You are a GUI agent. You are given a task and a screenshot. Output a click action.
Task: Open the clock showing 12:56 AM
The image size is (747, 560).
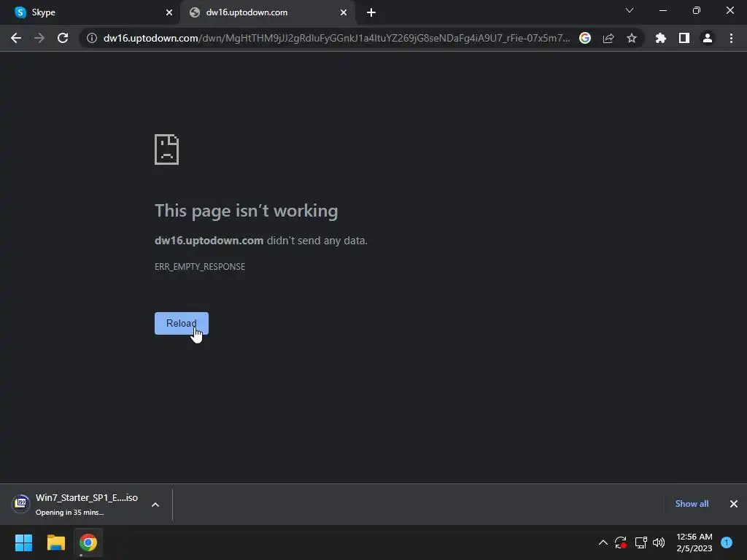[694, 542]
